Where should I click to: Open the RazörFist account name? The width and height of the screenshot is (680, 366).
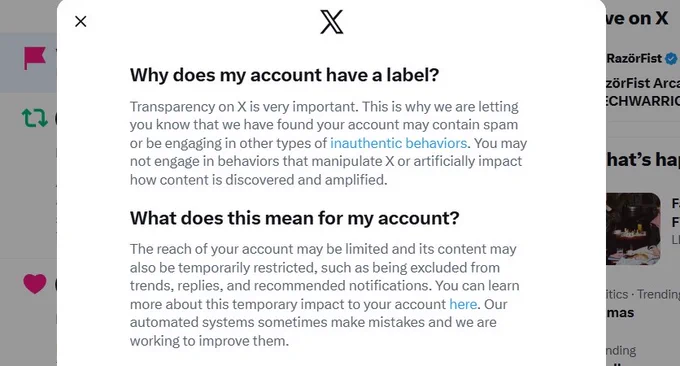coord(634,58)
